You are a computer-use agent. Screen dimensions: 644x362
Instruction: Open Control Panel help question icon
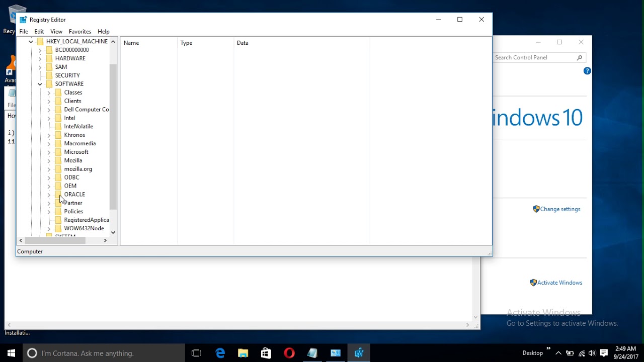click(x=587, y=71)
